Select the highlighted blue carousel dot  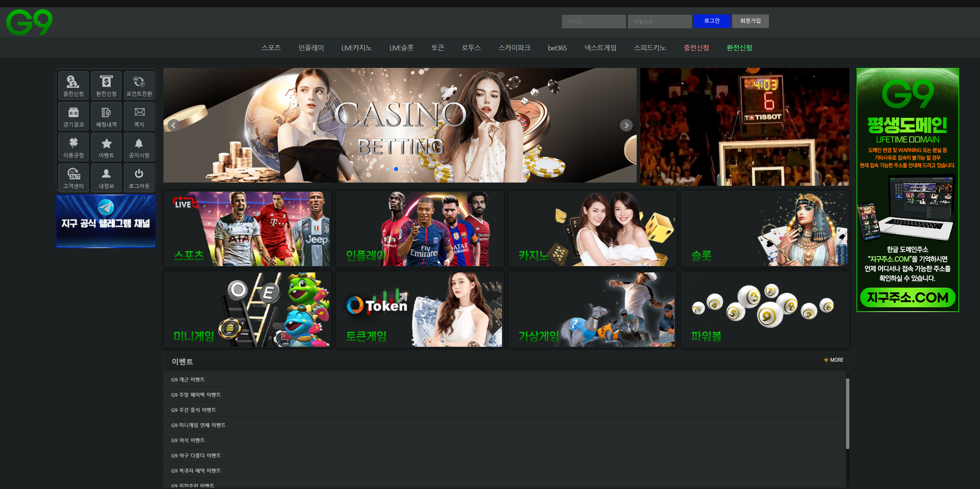[x=396, y=169]
